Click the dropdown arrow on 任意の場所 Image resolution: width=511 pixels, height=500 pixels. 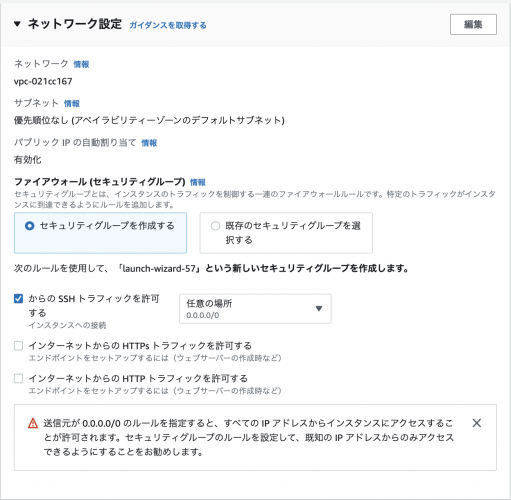pos(319,309)
